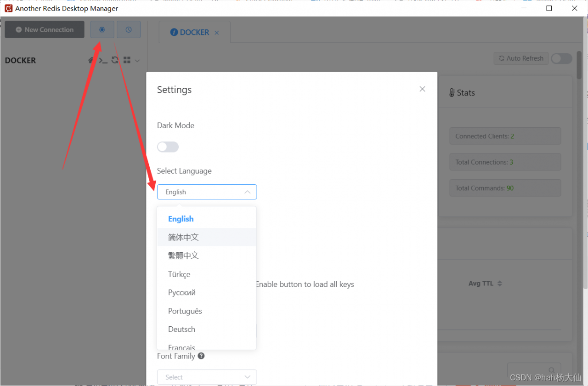588x386 pixels.
Task: Collapse the Select Language dropdown
Action: 207,192
